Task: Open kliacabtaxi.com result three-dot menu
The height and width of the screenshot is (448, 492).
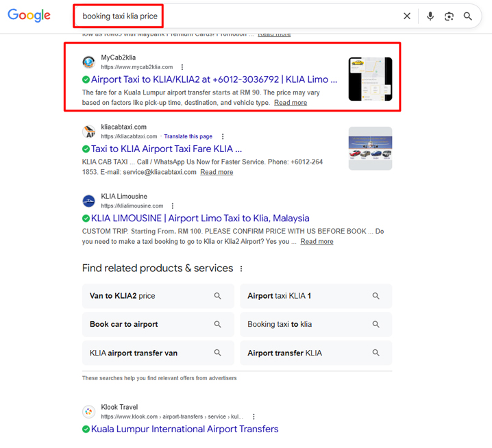Action: [x=223, y=136]
